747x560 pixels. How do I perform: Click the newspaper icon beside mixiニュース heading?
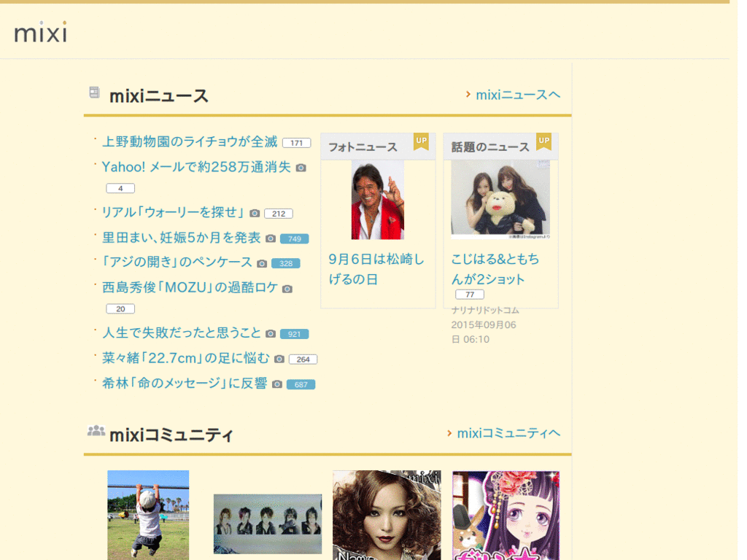94,93
